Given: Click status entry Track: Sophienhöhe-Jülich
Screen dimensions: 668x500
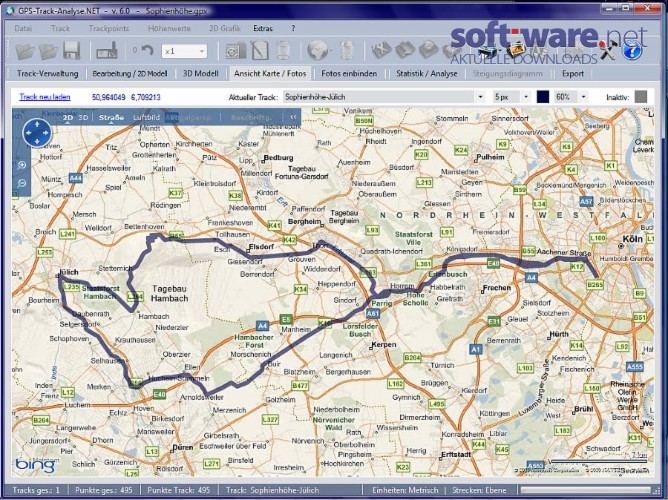Looking at the screenshot, I should (x=273, y=490).
